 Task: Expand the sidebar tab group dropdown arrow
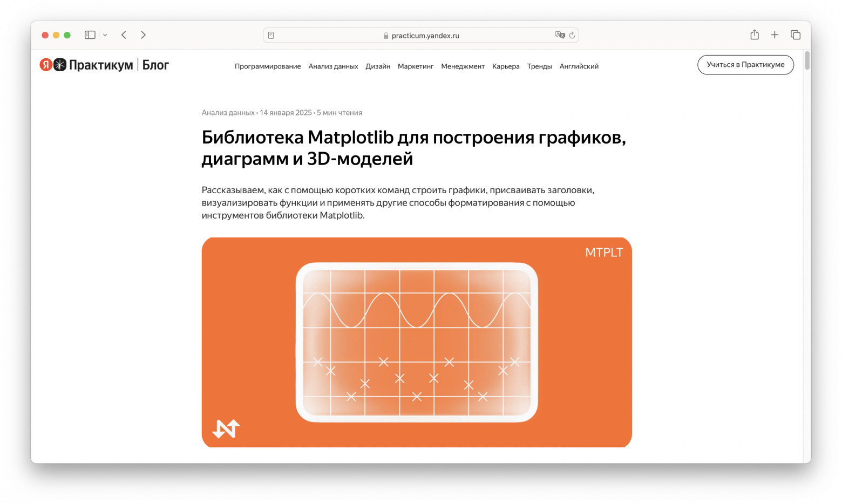[105, 35]
